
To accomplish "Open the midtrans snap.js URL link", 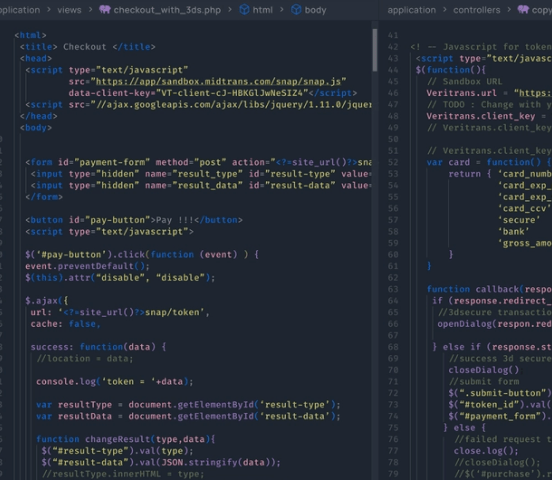I will pos(218,81).
